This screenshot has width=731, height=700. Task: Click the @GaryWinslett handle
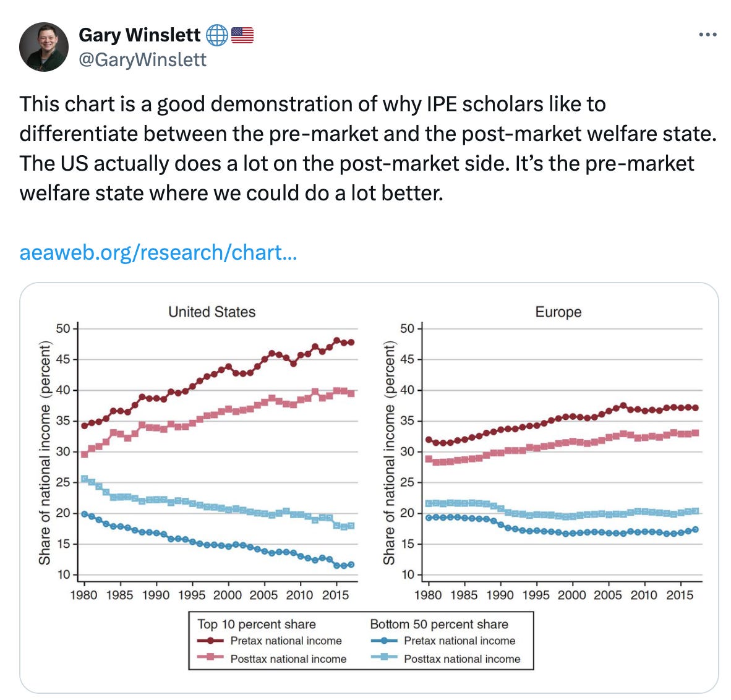[141, 60]
